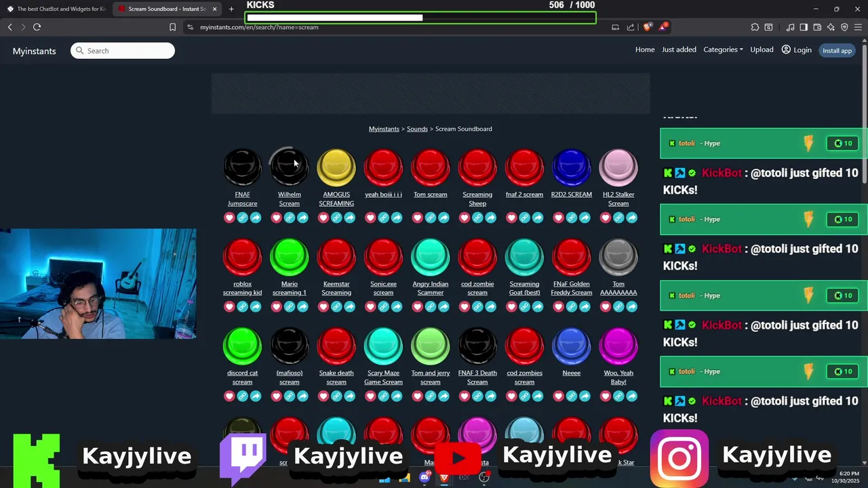The image size is (868, 488).
Task: Focus the Myinstants Search field
Action: coord(123,51)
